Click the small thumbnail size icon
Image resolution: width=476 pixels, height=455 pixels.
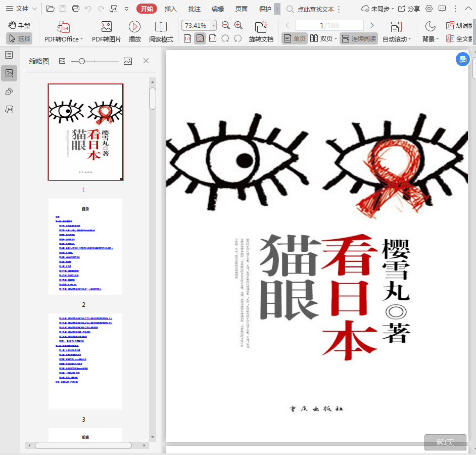pos(62,61)
